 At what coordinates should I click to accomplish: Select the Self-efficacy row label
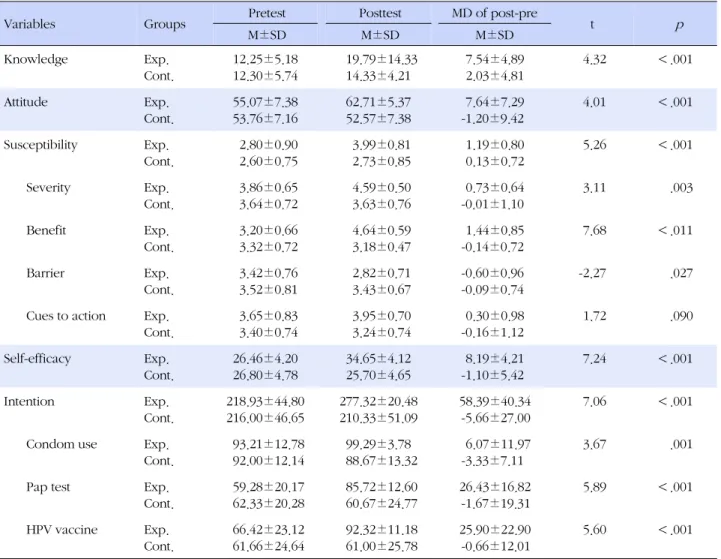click(37, 359)
